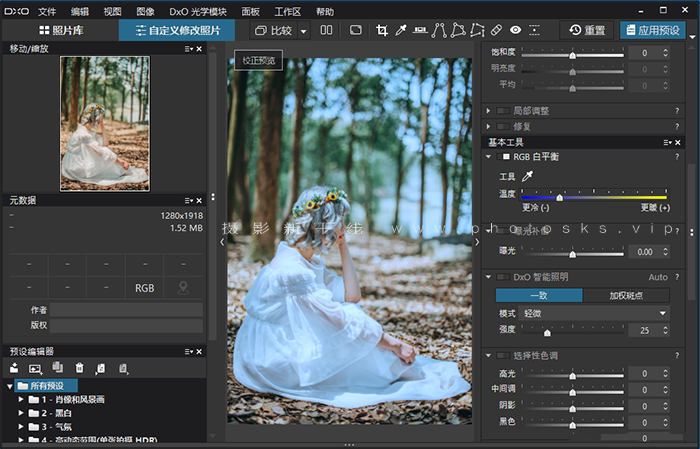The height and width of the screenshot is (449, 700).
Task: Expand the 局部调整 section
Action: (488, 111)
